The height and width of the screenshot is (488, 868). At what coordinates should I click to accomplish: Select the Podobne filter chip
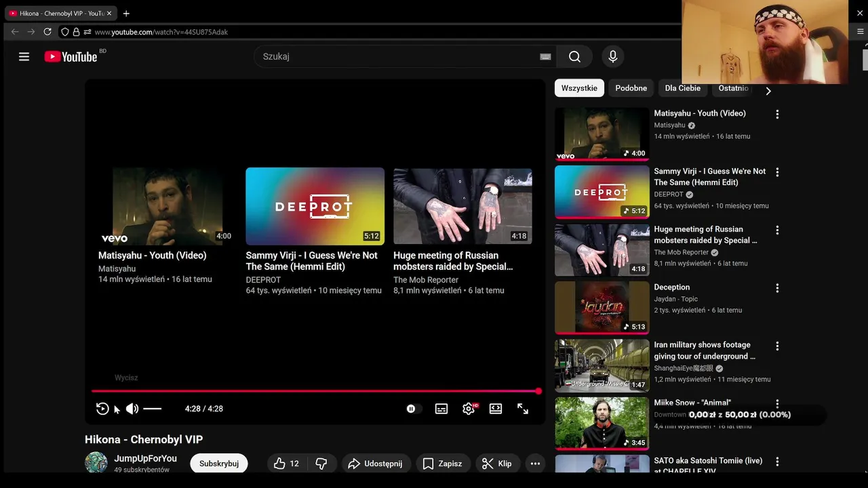tap(631, 88)
